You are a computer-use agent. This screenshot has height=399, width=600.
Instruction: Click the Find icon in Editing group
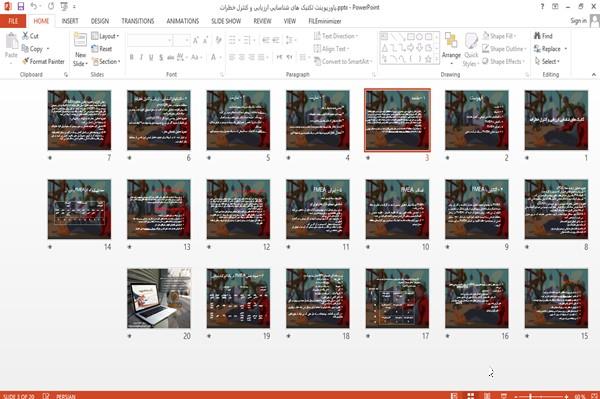pyautogui.click(x=538, y=36)
